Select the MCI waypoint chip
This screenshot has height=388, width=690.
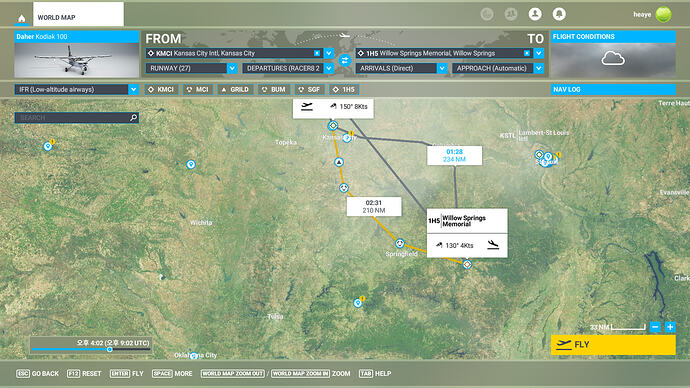click(x=198, y=89)
